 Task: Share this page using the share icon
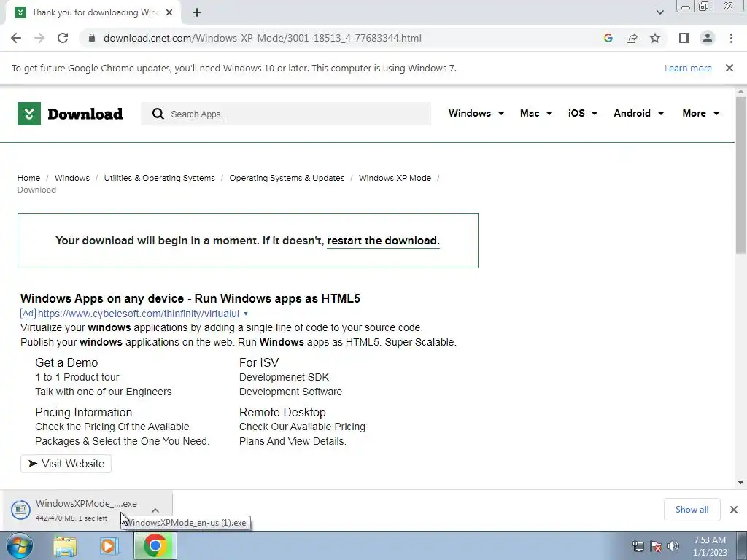point(632,38)
